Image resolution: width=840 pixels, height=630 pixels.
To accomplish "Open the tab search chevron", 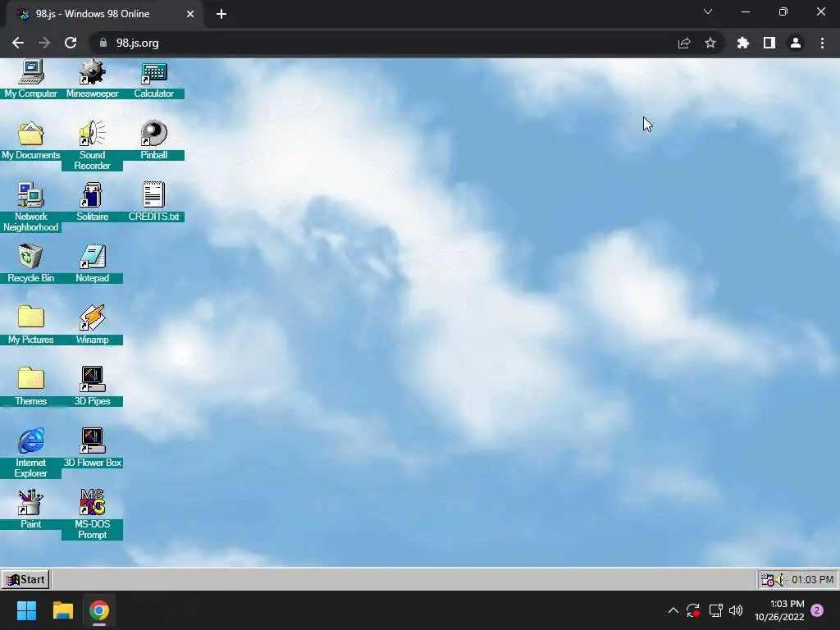I will [708, 11].
